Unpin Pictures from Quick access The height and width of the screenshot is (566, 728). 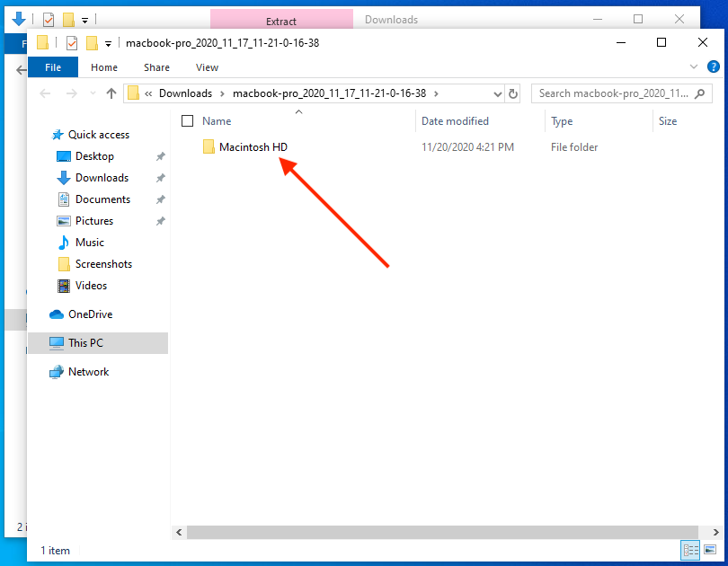pyautogui.click(x=161, y=221)
